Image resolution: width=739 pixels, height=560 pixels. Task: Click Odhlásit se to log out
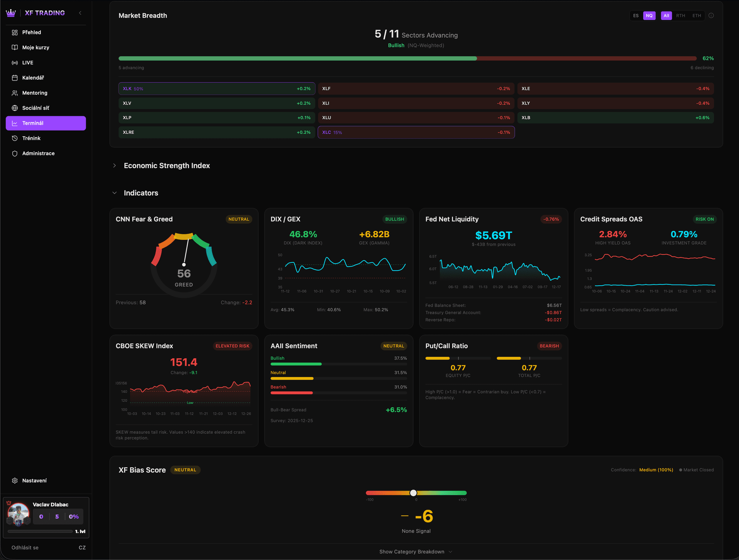pyautogui.click(x=24, y=547)
